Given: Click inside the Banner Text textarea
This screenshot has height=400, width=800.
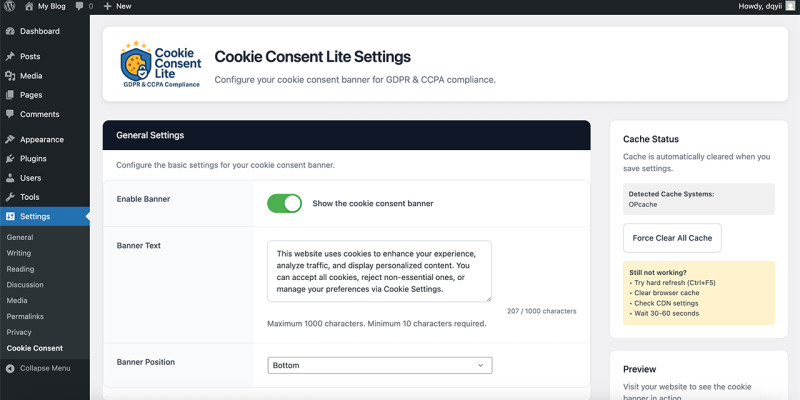Looking at the screenshot, I should [x=379, y=270].
